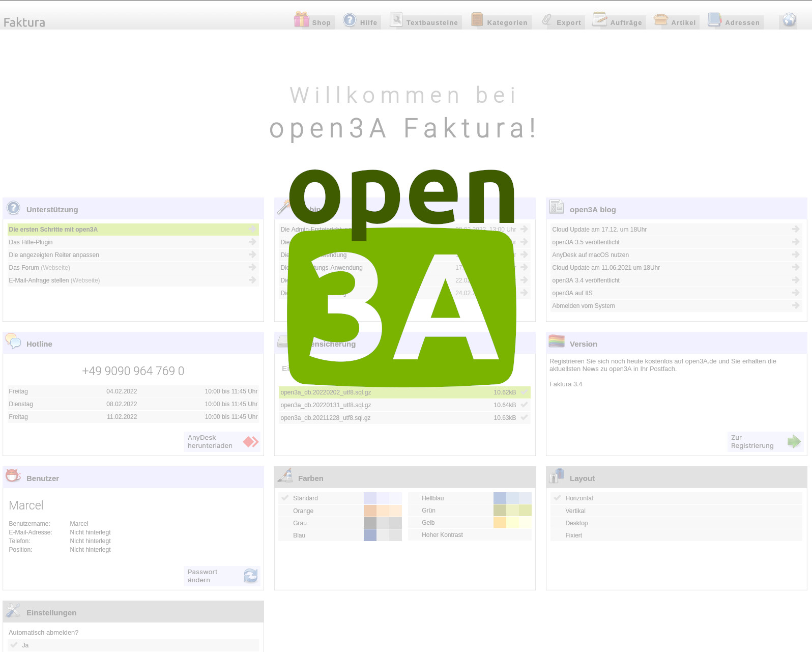Screen dimensions: 812x652
Task: Select Vertikal layout option
Action: [x=676, y=511]
